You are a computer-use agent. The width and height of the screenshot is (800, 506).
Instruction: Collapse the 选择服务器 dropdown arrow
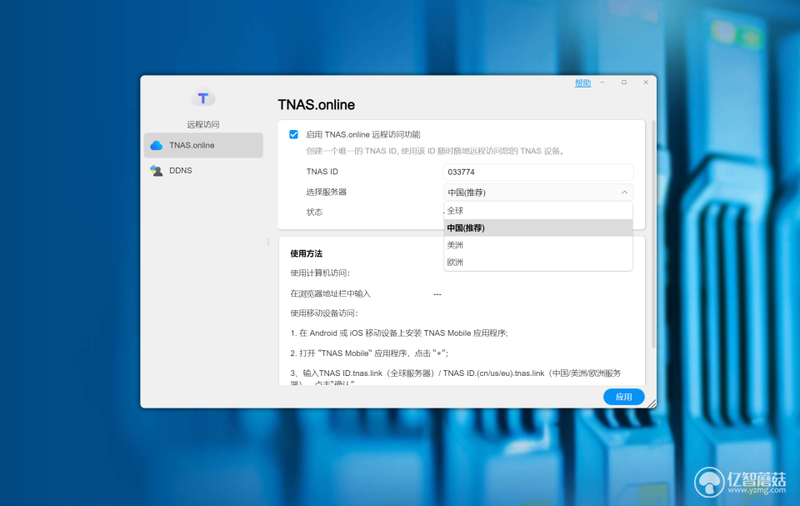[x=624, y=192]
